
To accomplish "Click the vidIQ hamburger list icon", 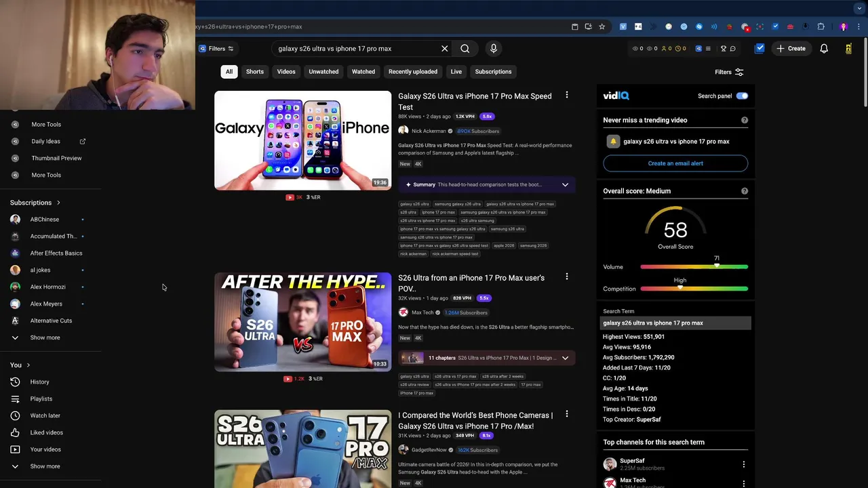I will [x=708, y=49].
